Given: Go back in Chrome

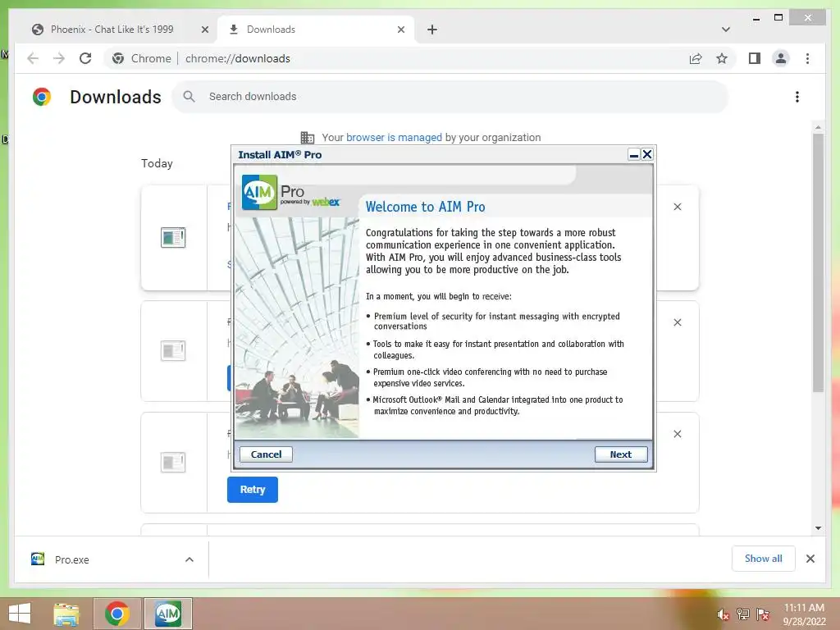Looking at the screenshot, I should coord(33,58).
